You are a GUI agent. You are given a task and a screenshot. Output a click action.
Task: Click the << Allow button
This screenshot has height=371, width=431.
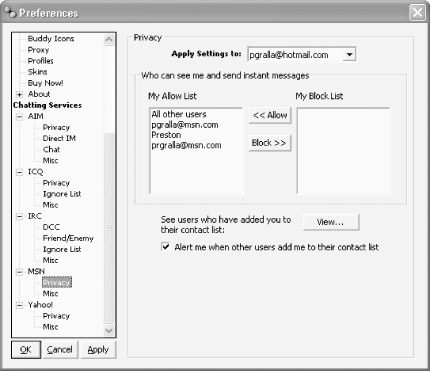270,115
